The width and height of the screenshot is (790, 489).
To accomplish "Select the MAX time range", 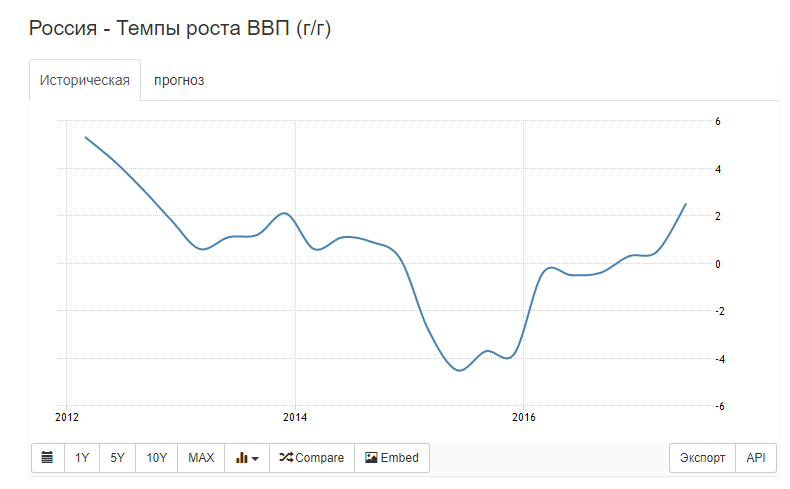I will point(201,458).
